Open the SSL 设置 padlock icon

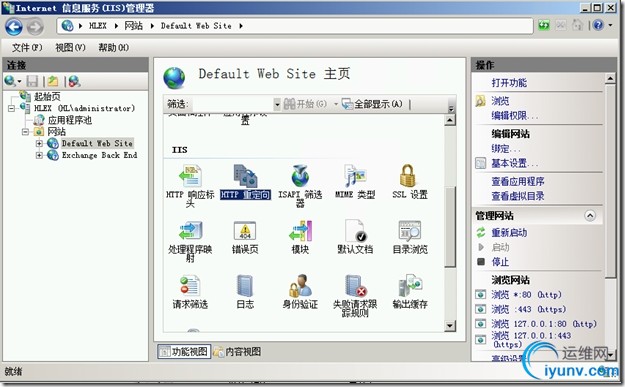point(408,176)
